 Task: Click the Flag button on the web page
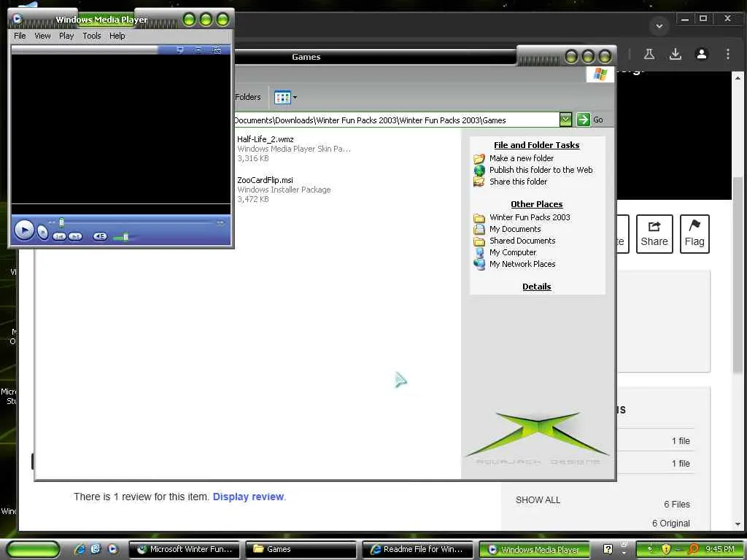point(694,234)
